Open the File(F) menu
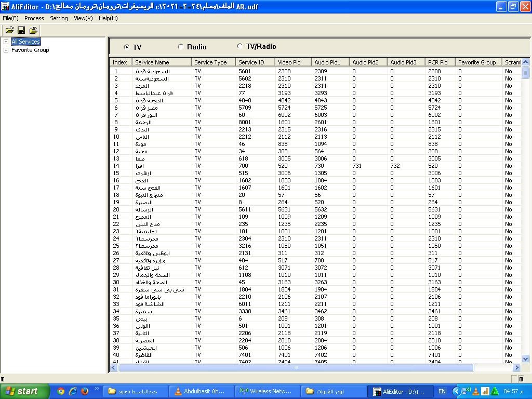 [x=10, y=18]
